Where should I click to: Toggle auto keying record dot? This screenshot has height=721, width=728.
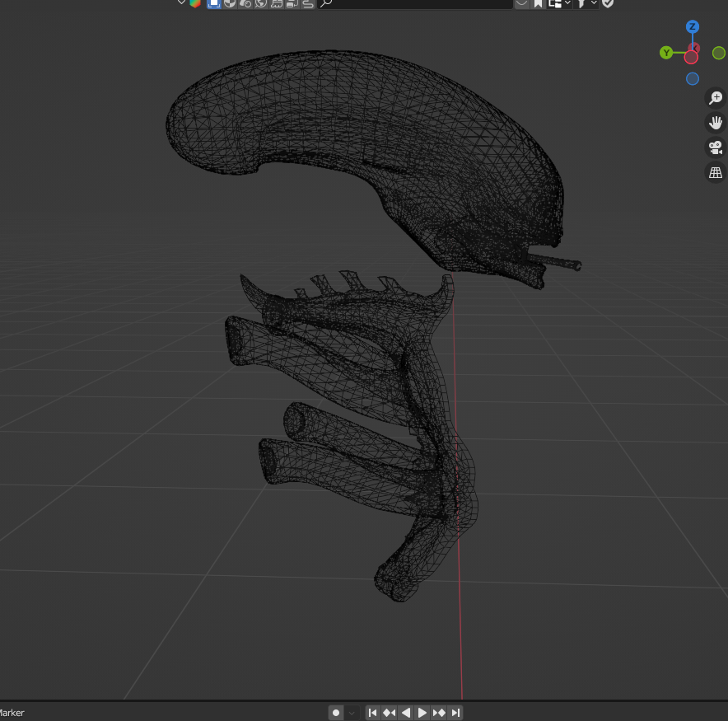pos(336,712)
